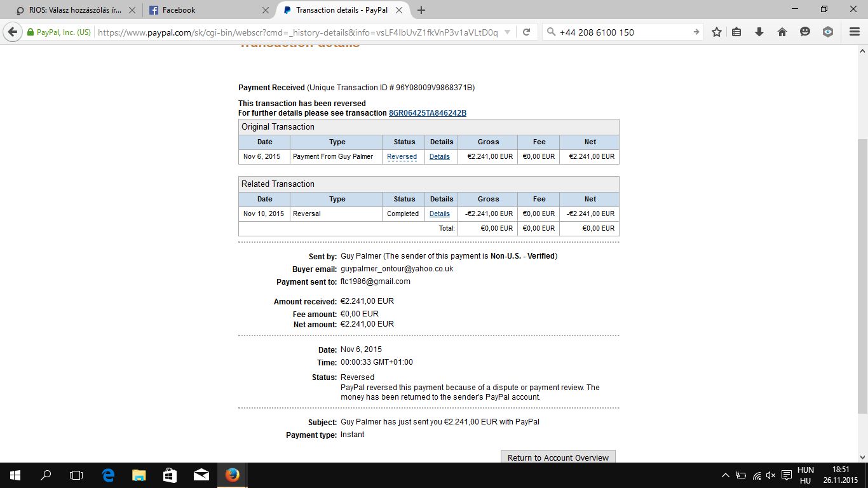
Task: Click the search box with +44 208 6100 150
Action: coord(624,32)
